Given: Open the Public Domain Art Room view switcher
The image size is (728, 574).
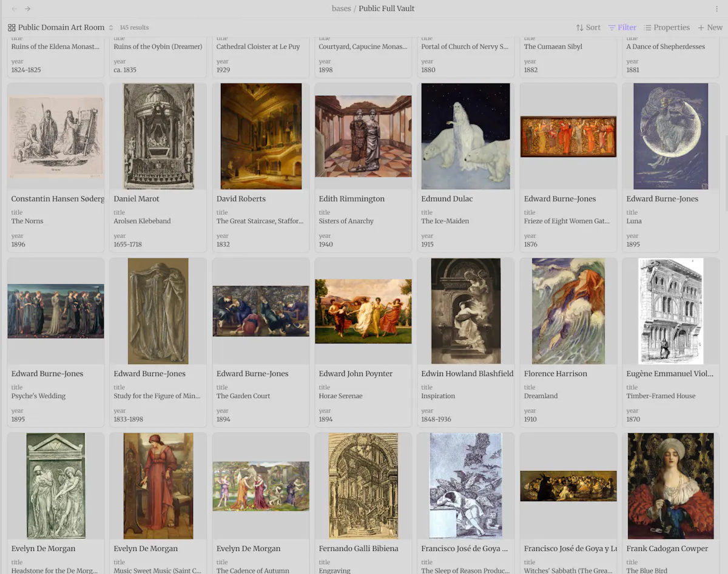Looking at the screenshot, I should coord(61,27).
